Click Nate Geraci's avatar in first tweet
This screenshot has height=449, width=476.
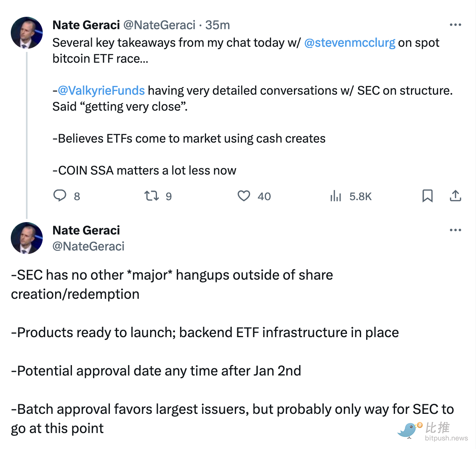pos(27,33)
